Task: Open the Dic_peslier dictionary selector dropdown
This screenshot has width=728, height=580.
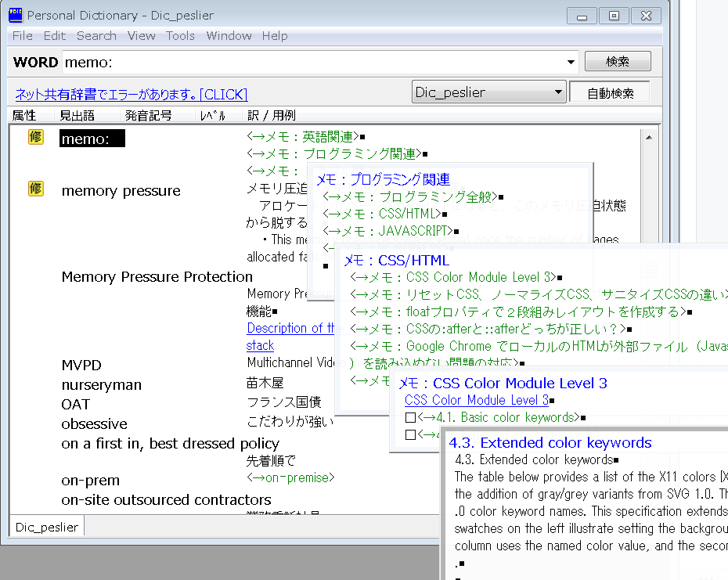Action: 558,92
